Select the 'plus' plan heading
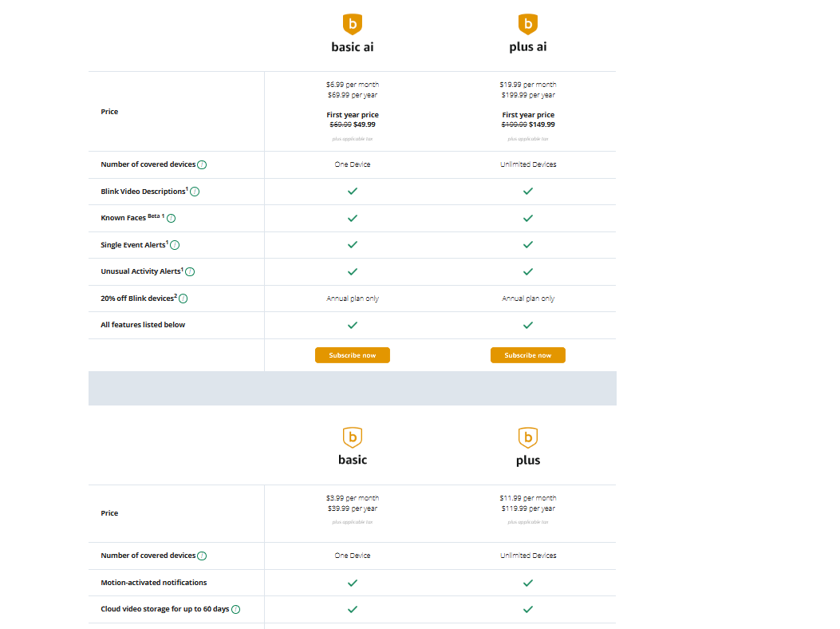 (527, 461)
